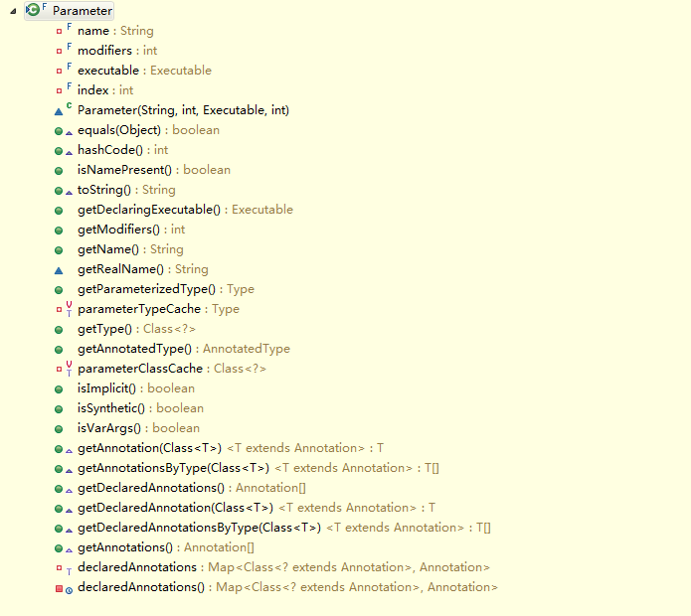Click the green icon beside getModifiers()
Image resolution: width=691 pixels, height=616 pixels.
(x=59, y=231)
